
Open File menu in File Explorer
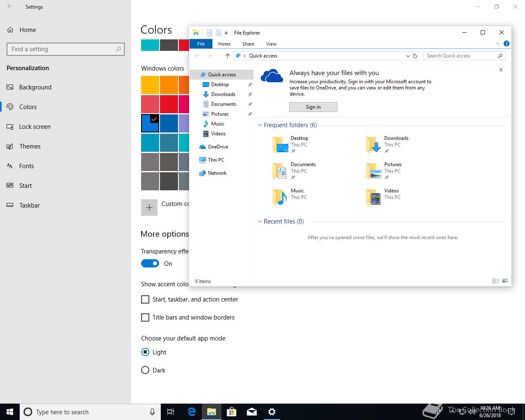tap(201, 44)
